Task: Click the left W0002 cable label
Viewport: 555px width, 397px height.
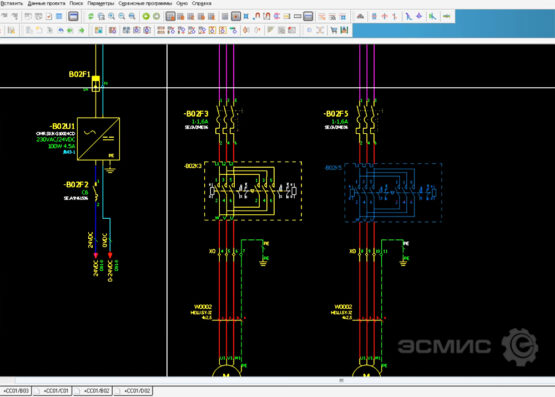Action: coord(203,307)
